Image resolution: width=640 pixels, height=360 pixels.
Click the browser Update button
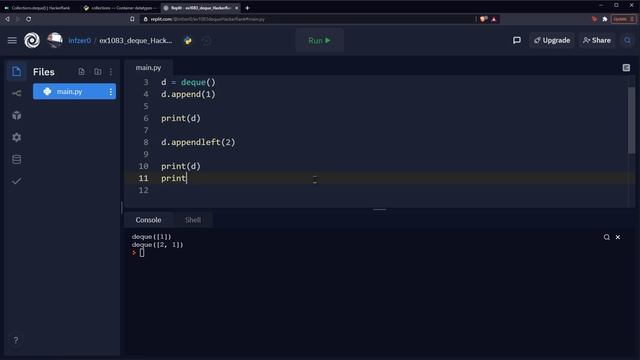pos(623,19)
